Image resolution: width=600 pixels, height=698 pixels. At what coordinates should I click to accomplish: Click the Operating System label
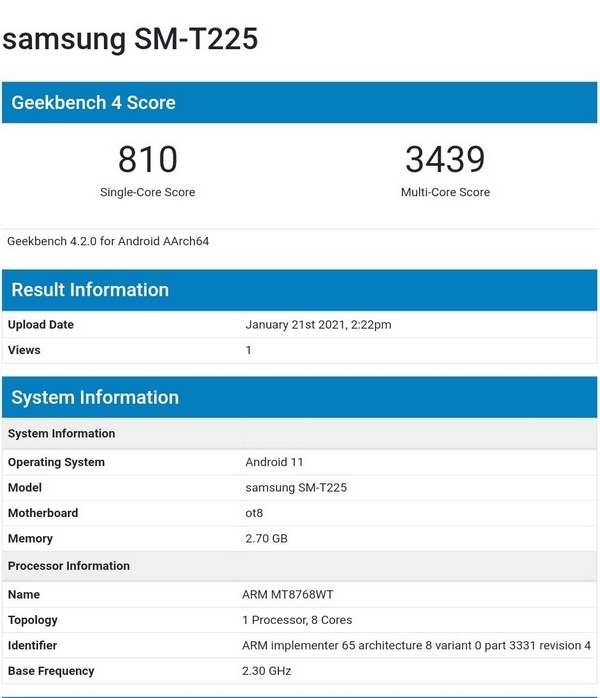[57, 462]
